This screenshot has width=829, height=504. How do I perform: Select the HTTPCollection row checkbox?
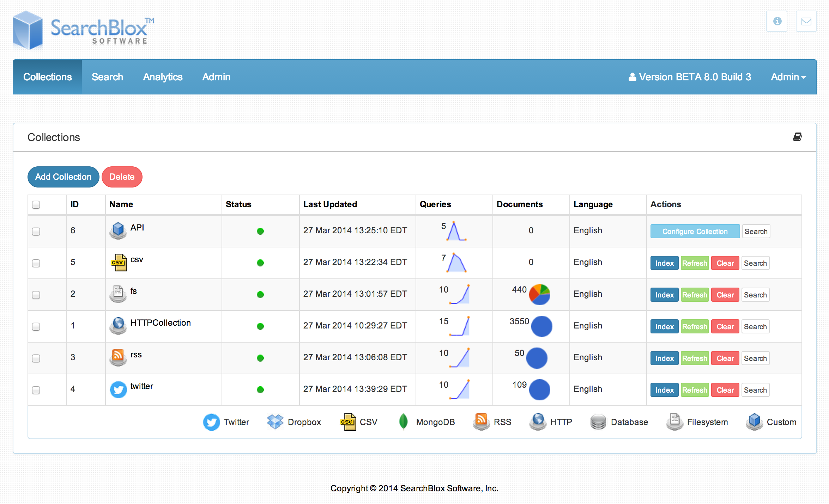36,327
